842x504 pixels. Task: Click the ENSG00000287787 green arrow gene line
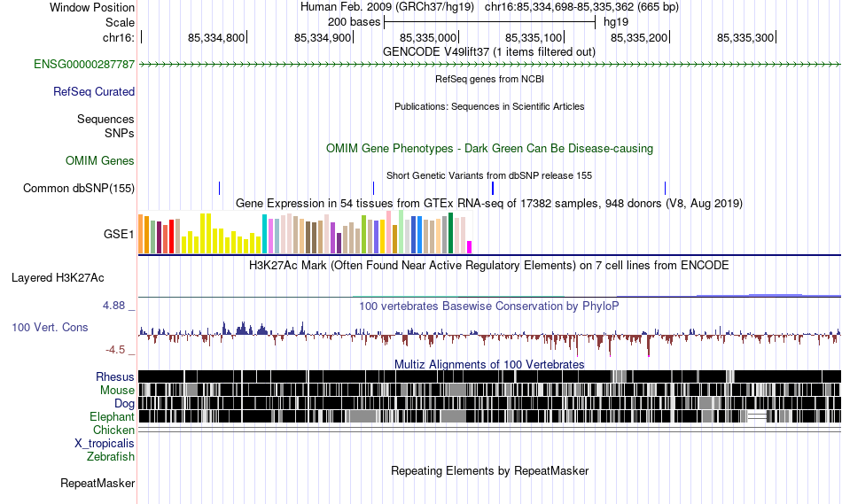tap(490, 65)
